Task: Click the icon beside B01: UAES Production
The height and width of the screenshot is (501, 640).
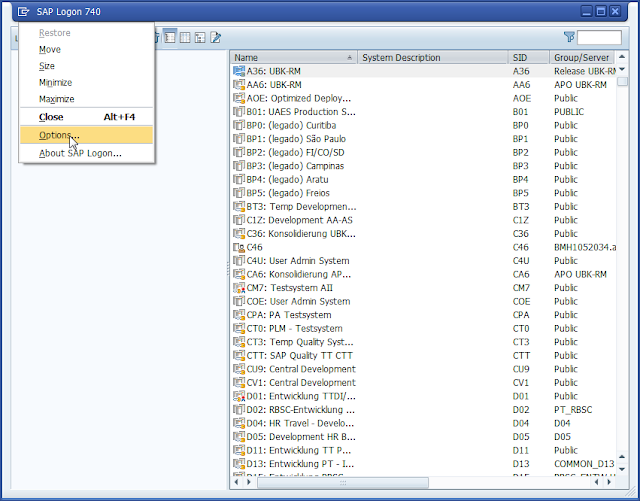Action: [x=239, y=111]
